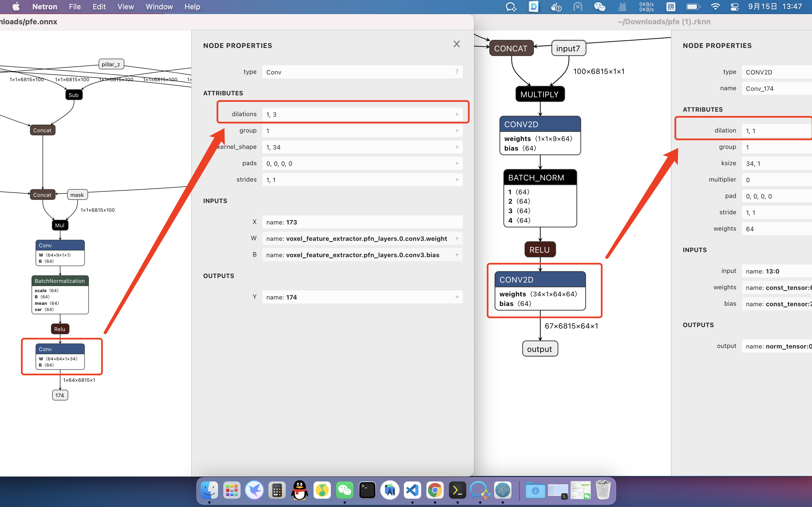This screenshot has height=507, width=812.
Task: Click the output node in RKNN graph
Action: (x=540, y=349)
